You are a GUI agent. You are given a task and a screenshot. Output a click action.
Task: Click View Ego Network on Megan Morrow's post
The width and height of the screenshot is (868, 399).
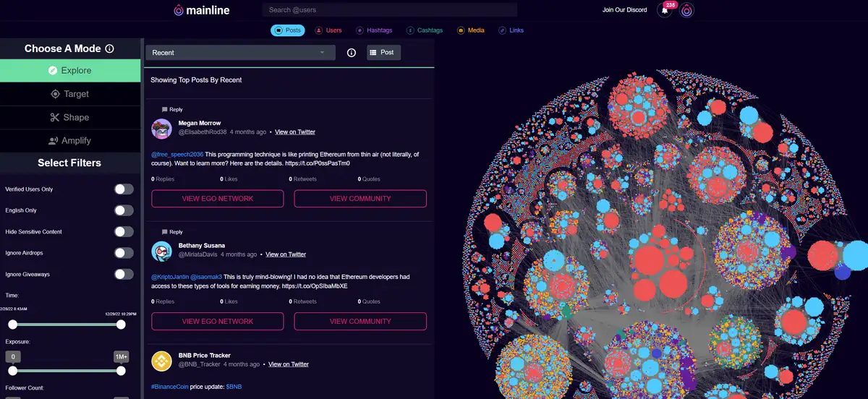(x=217, y=199)
